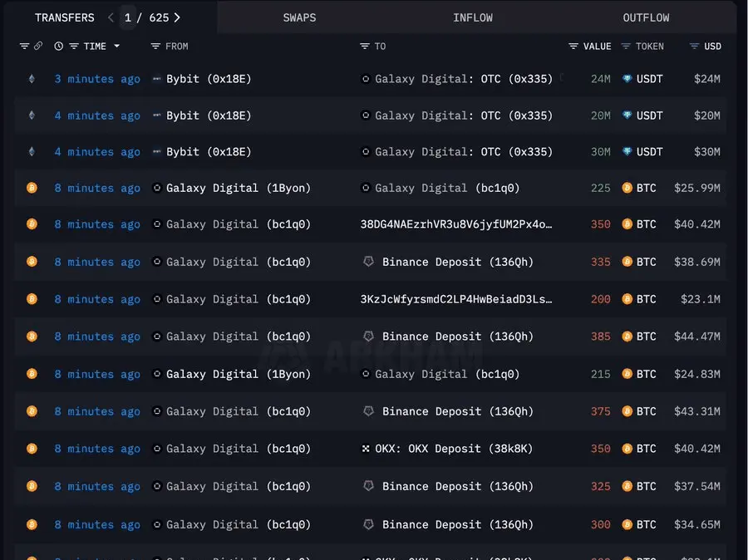Switch to the SWAPS tab
The width and height of the screenshot is (748, 560).
coord(299,17)
